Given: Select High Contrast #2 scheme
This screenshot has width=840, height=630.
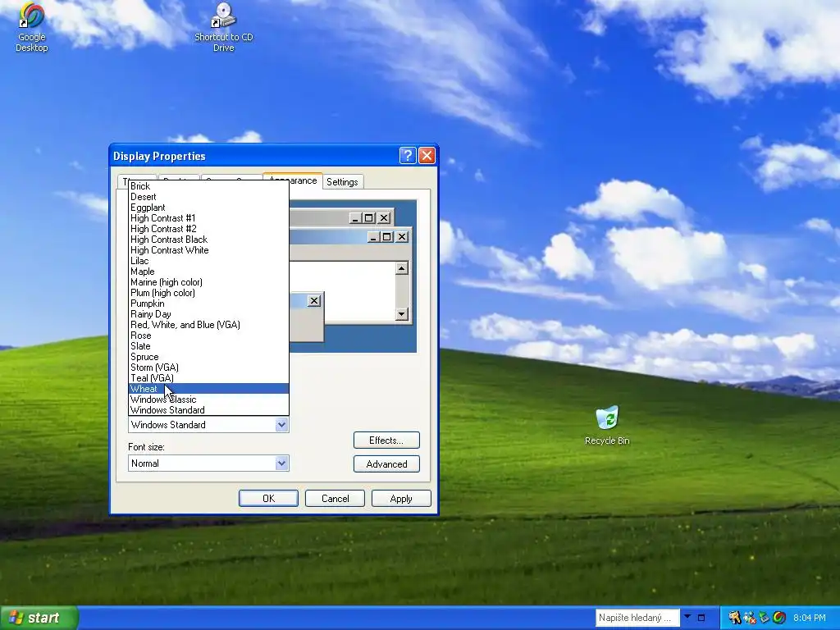Looking at the screenshot, I should coord(209,229).
